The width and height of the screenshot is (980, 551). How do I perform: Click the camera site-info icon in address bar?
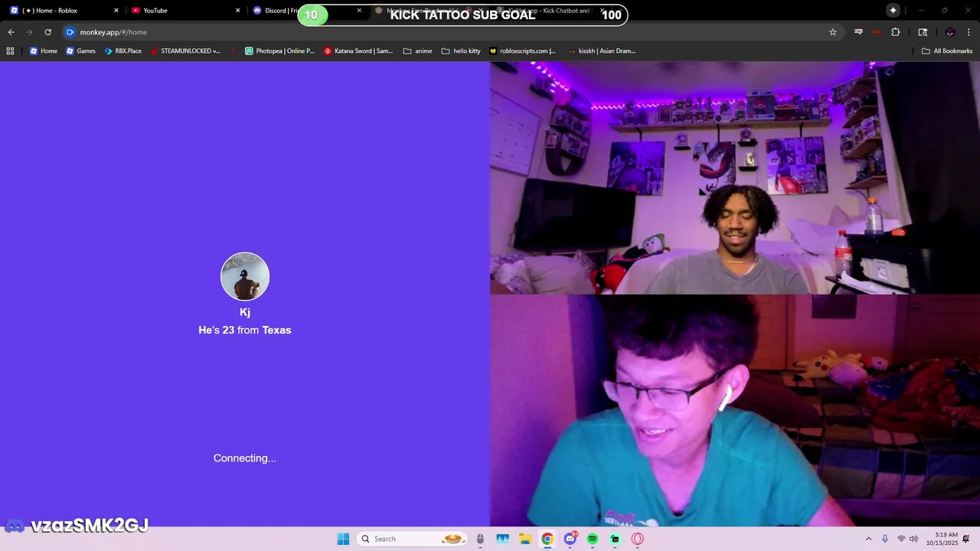pos(70,32)
